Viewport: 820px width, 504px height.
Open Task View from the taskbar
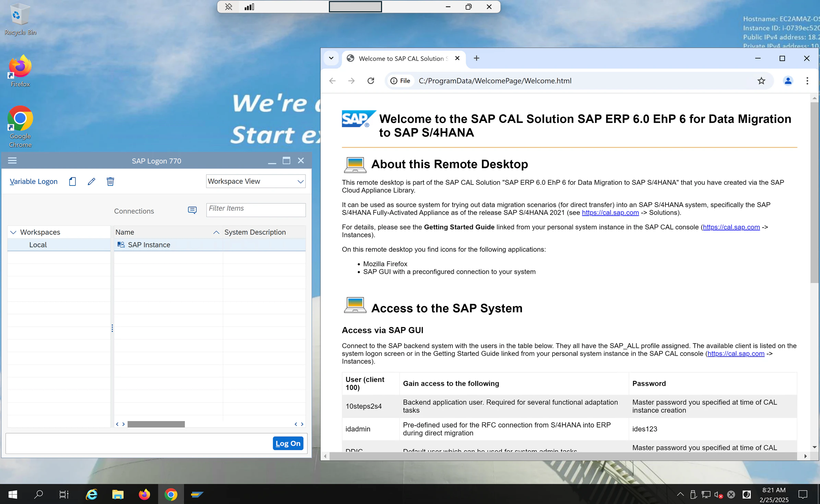[64, 494]
